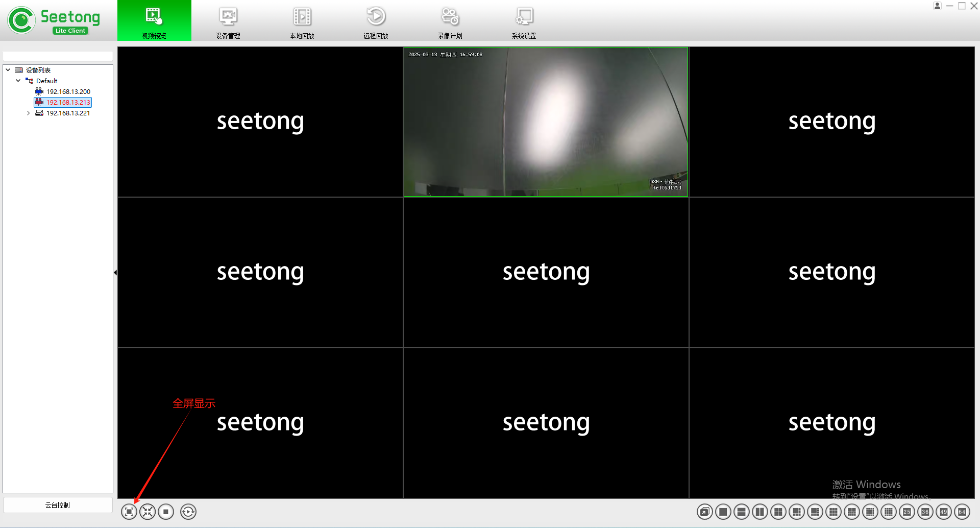Maximize the Seetong window

962,6
